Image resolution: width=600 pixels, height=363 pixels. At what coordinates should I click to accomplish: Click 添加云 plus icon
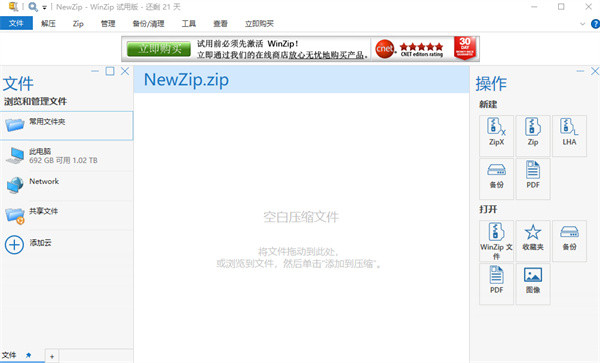14,244
